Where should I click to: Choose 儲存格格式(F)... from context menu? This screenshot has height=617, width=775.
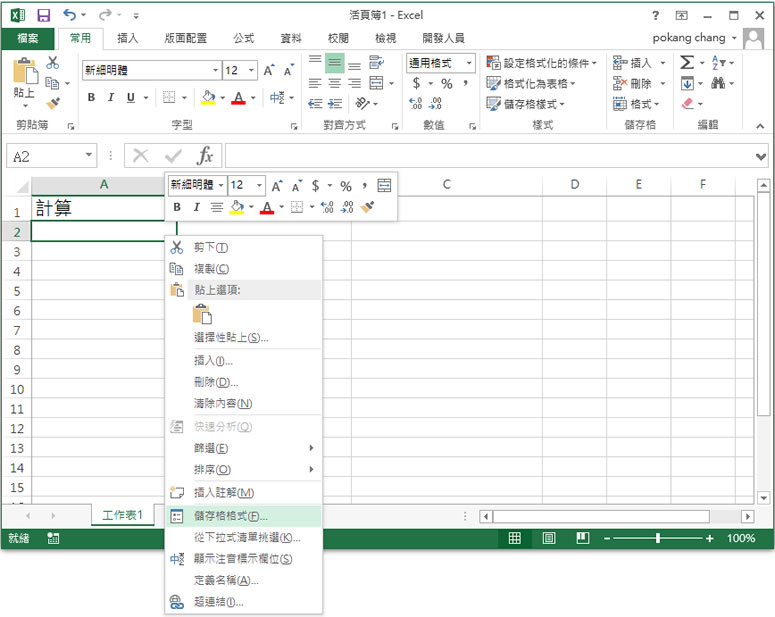coord(244,516)
